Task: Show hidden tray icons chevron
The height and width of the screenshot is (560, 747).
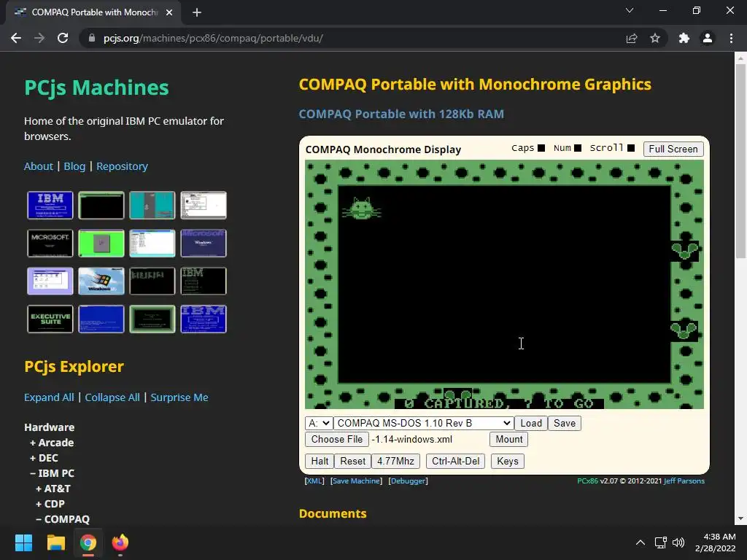Action: (x=640, y=542)
